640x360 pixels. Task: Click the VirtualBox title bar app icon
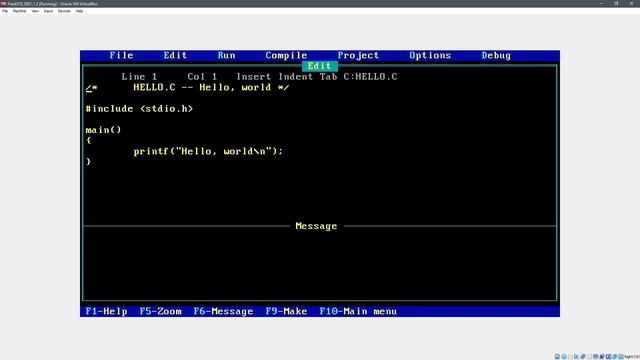click(3, 4)
